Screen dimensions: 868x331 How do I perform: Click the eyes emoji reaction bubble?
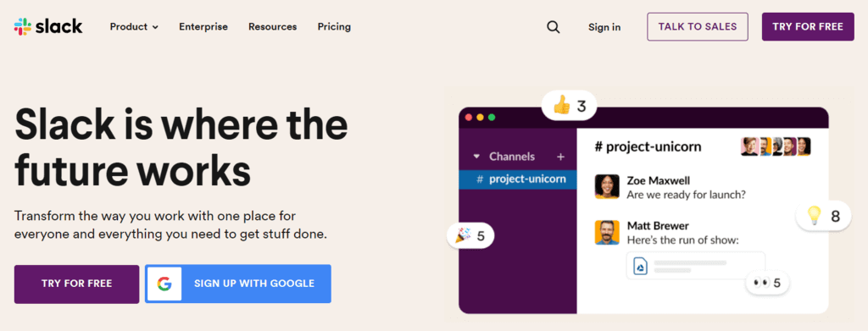point(767,283)
